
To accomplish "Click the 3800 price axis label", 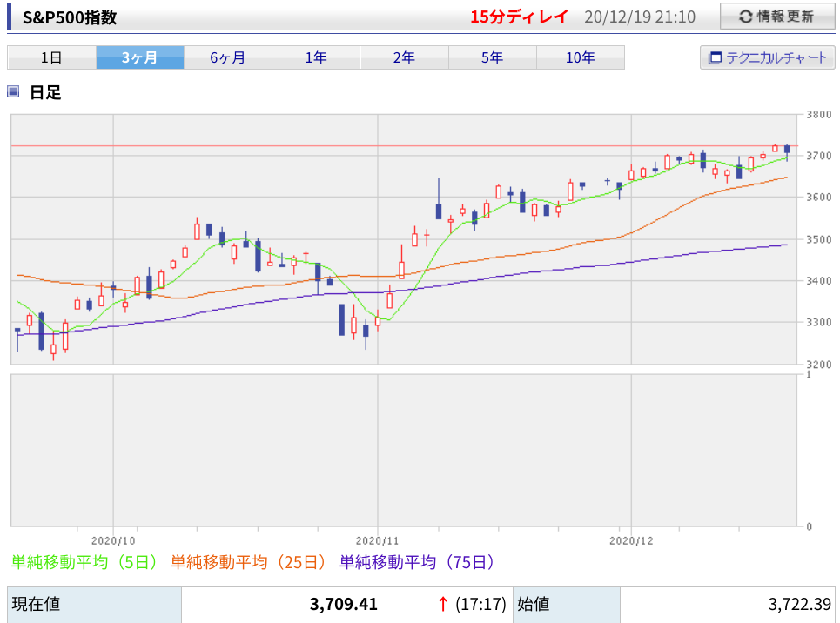I will (x=819, y=114).
